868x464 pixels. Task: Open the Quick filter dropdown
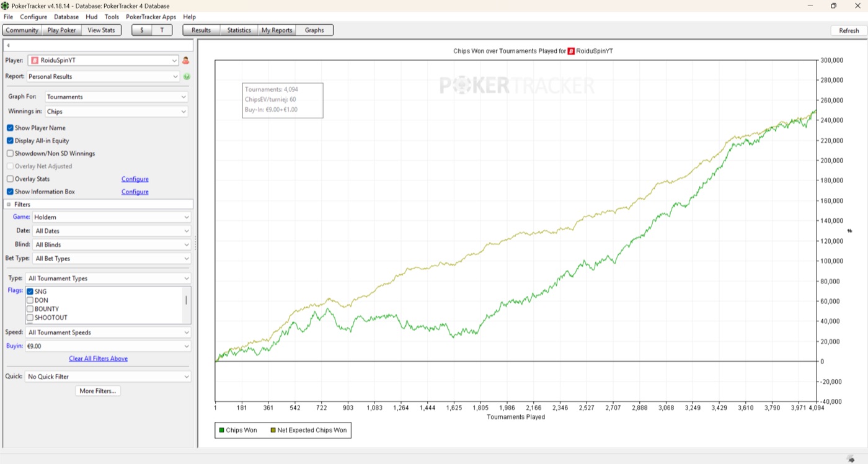pos(108,377)
